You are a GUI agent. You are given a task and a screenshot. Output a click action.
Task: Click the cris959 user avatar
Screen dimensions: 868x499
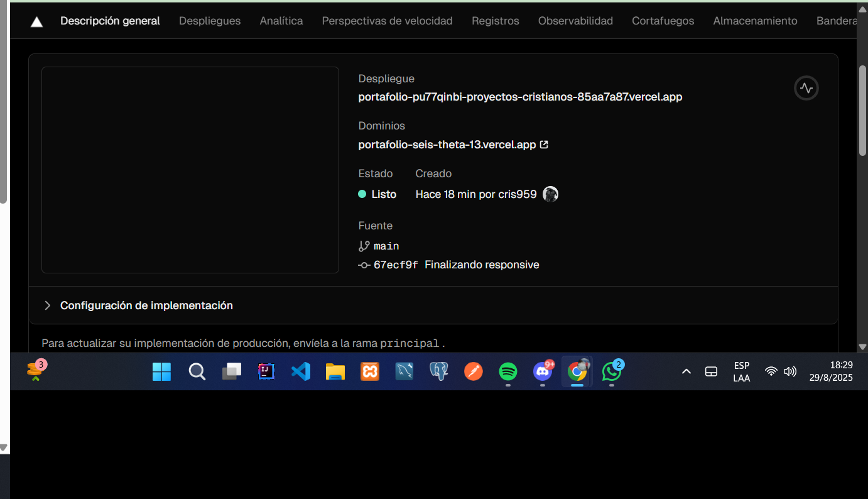[550, 194]
